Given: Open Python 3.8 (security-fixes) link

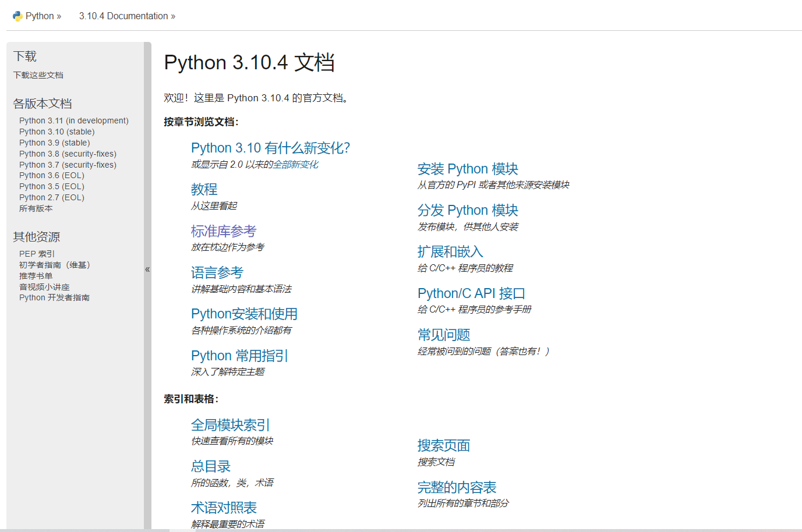Looking at the screenshot, I should (68, 154).
